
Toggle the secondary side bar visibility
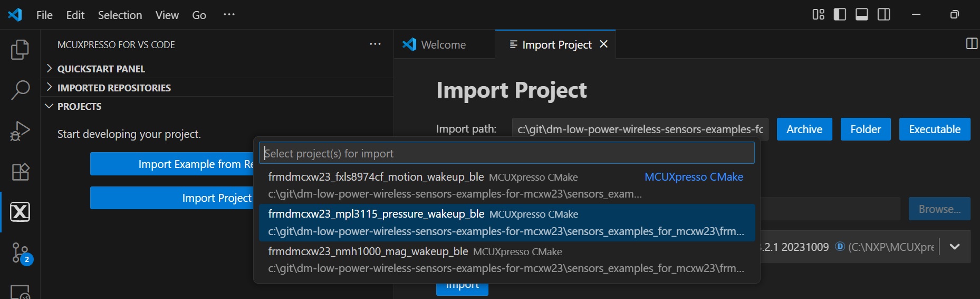point(884,15)
